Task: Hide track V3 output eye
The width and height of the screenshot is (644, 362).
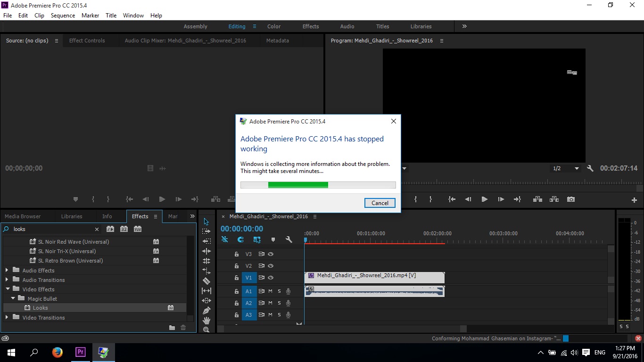Action: point(271,254)
